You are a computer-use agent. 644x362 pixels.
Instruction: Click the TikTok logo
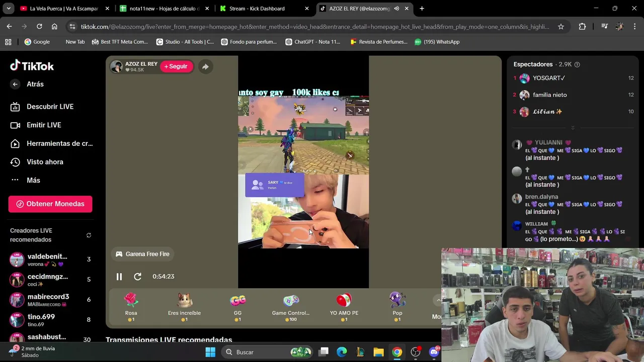pos(32,65)
